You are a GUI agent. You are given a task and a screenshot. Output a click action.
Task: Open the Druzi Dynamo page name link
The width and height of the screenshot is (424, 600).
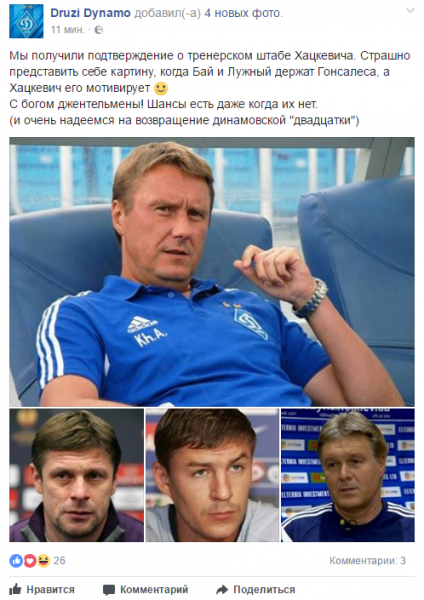[x=90, y=13]
